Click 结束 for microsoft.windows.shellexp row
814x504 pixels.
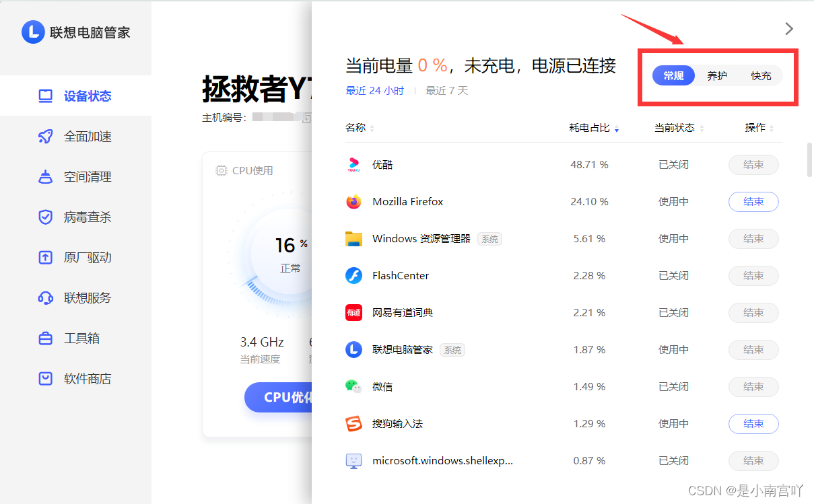753,461
